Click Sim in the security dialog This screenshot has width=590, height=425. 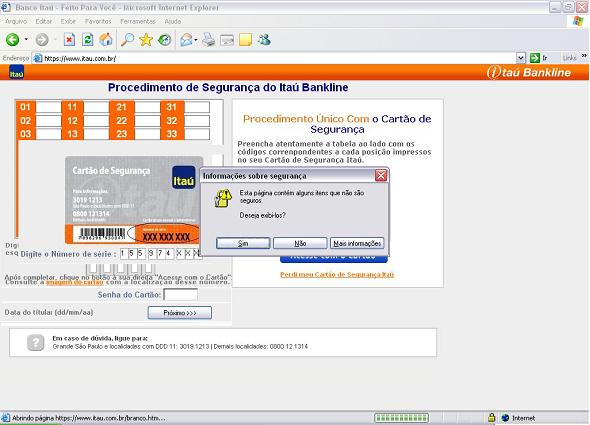pyautogui.click(x=243, y=243)
